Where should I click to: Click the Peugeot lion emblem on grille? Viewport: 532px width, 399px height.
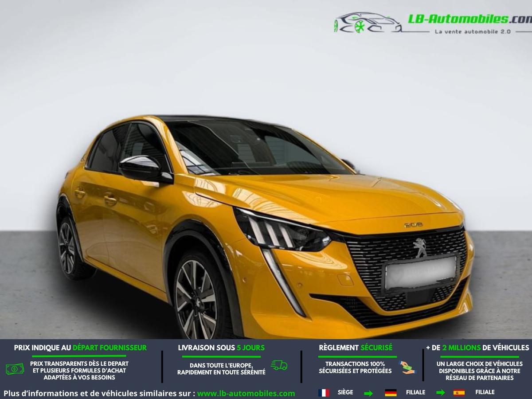(x=420, y=247)
